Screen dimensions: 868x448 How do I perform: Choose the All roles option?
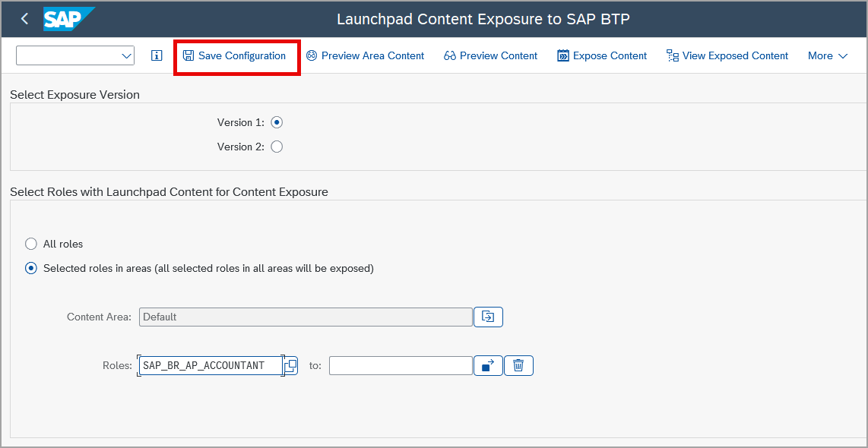pyautogui.click(x=32, y=244)
